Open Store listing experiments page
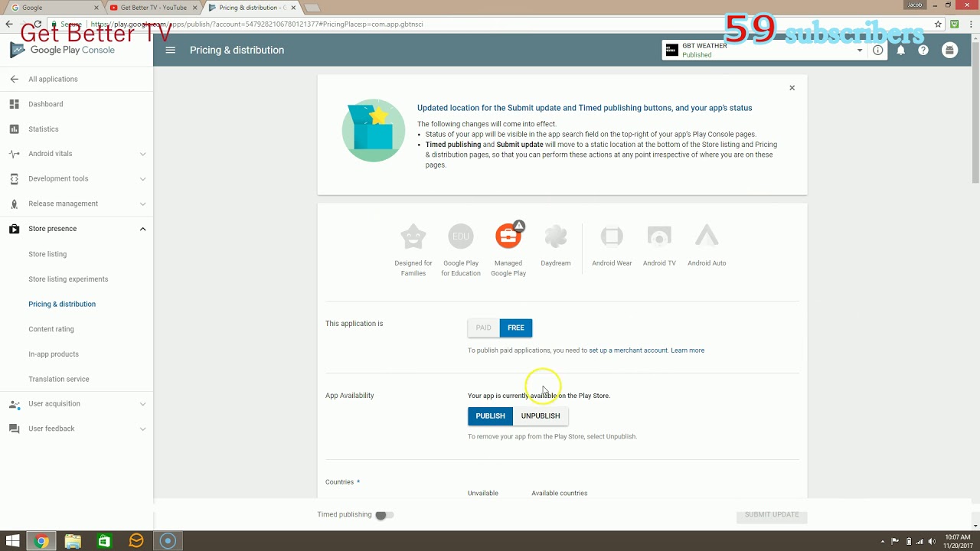This screenshot has width=980, height=551. coord(68,279)
